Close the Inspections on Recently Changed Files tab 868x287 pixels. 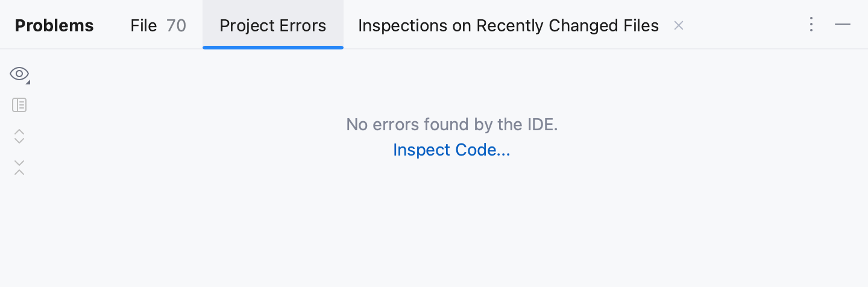tap(679, 25)
